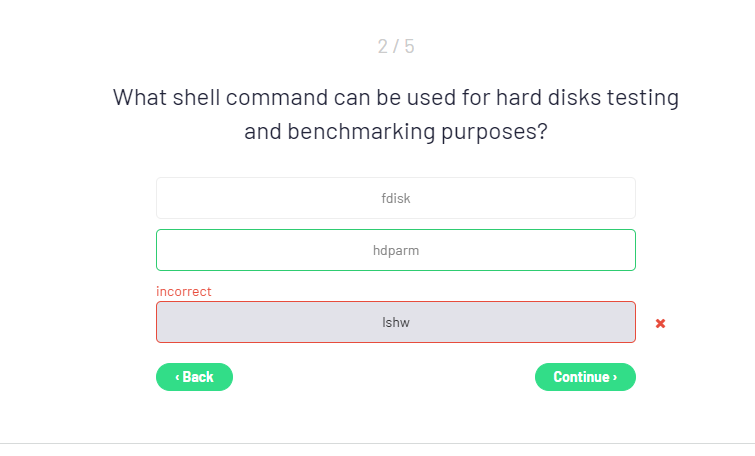Click the right chevron on the Continue button
755x456 pixels.
click(615, 377)
